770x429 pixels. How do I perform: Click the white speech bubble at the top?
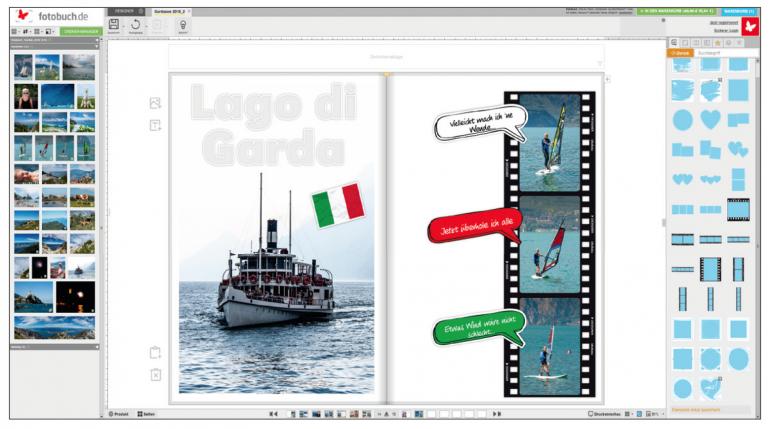point(480,123)
